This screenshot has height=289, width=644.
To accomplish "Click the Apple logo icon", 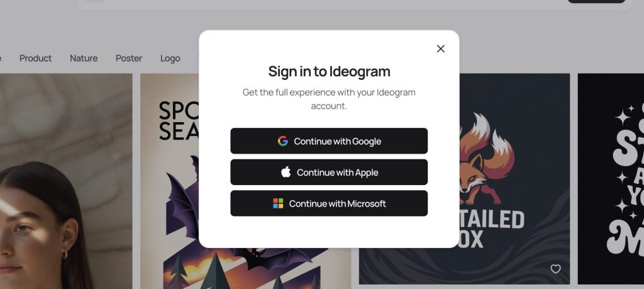I will pos(286,172).
